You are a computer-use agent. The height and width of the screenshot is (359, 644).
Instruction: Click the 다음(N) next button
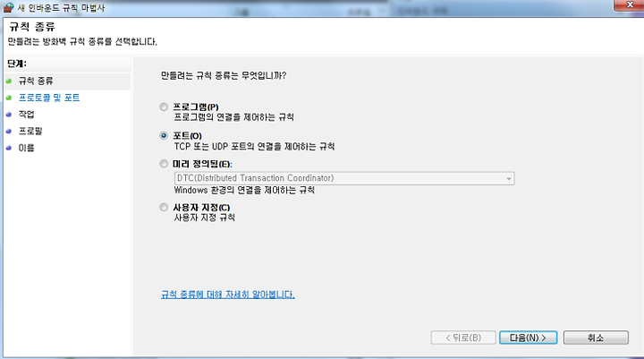(529, 338)
